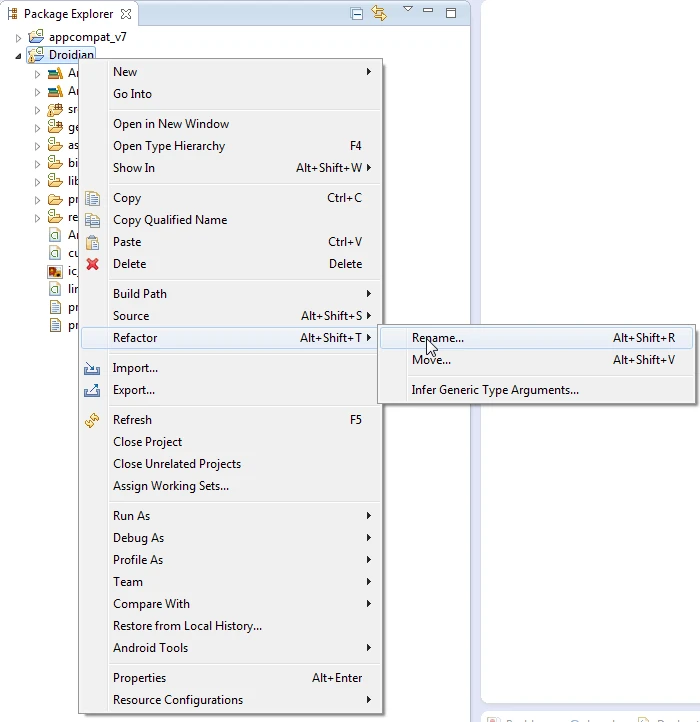Expand the assets folder node
700x722 pixels.
37,146
